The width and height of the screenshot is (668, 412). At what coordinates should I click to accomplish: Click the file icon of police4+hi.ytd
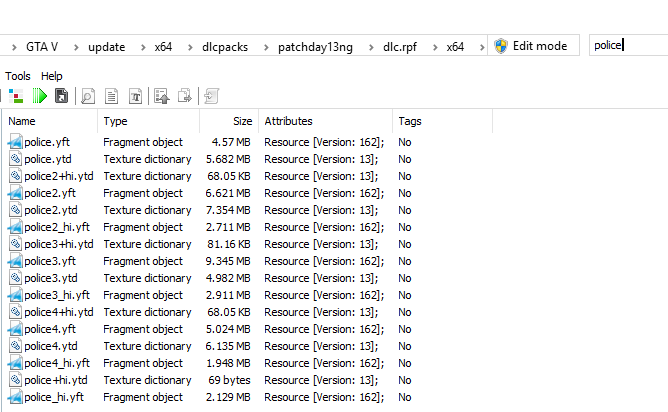click(15, 312)
